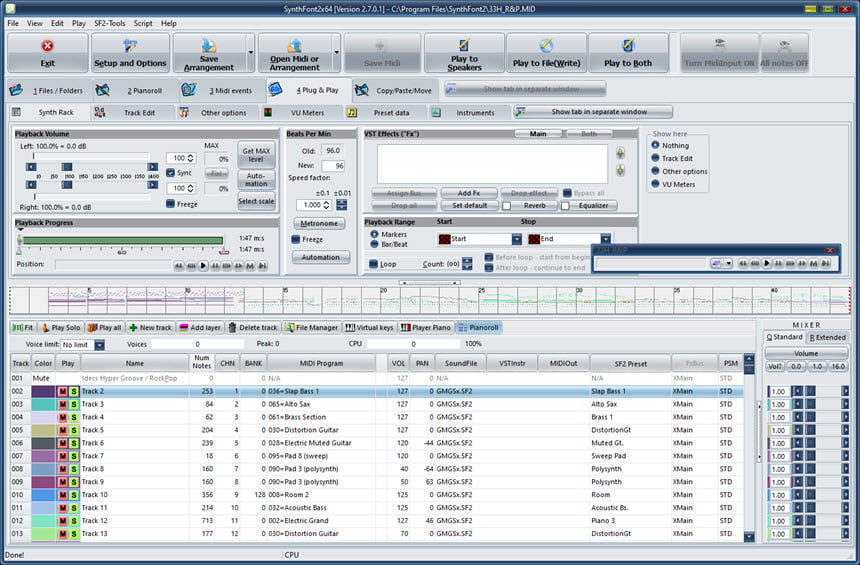Enable Equalizer checkbox

tap(565, 206)
